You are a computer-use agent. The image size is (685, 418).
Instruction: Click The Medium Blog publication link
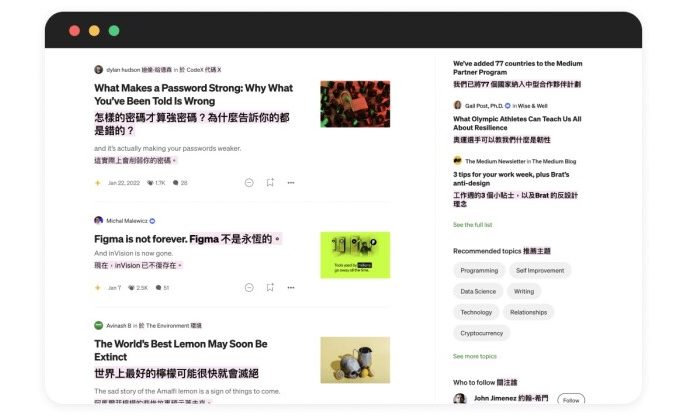(x=554, y=161)
